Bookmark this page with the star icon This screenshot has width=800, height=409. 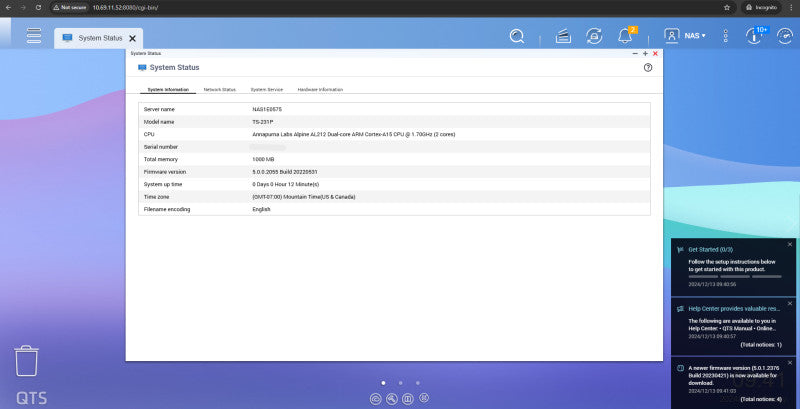[727, 8]
